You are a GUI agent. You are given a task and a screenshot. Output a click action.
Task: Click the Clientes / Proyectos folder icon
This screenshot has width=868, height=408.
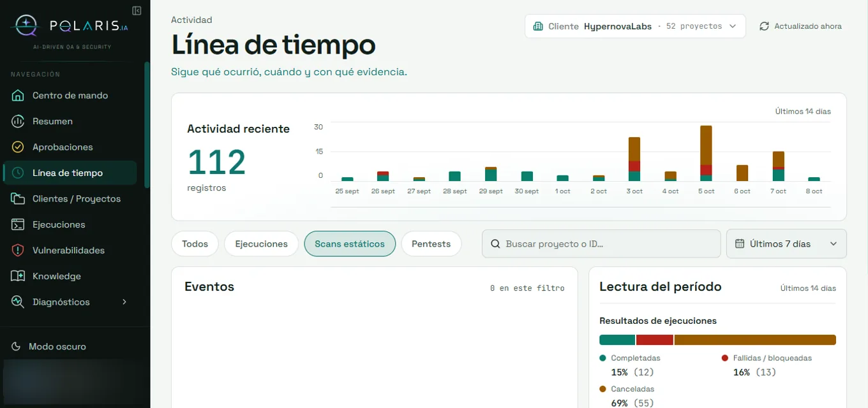(x=18, y=199)
